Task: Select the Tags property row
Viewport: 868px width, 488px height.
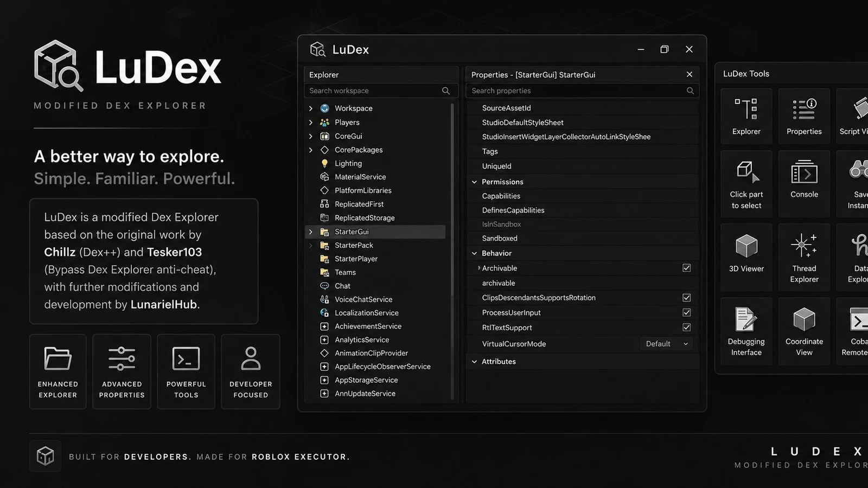Action: (583, 151)
